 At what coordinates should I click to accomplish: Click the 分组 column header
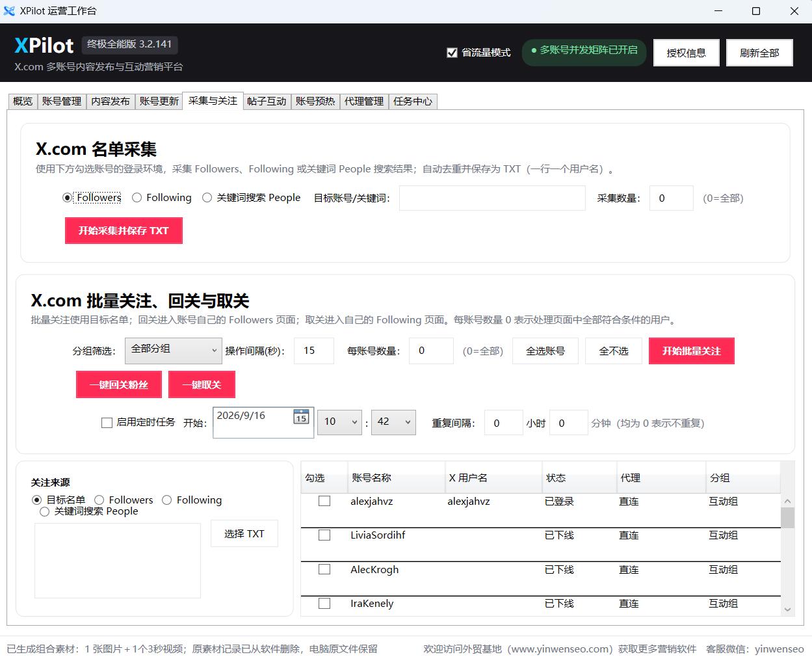coord(743,477)
